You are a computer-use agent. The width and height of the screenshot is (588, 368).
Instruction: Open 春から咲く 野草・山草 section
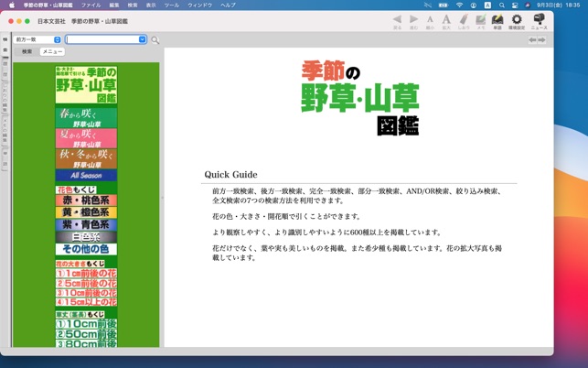coord(86,117)
